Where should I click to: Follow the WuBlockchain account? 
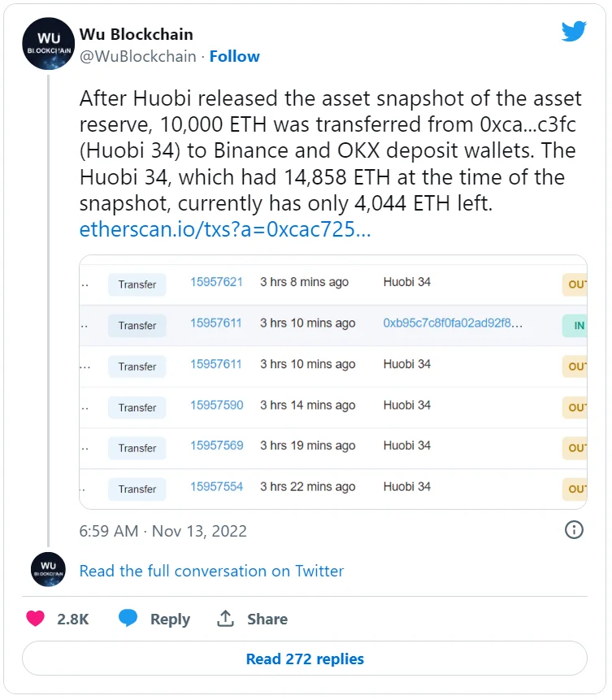click(235, 56)
